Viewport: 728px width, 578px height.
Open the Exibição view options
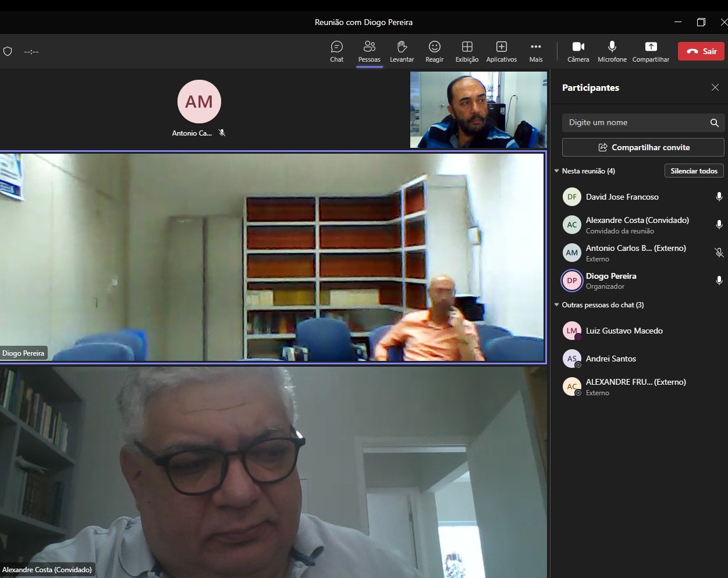467,51
